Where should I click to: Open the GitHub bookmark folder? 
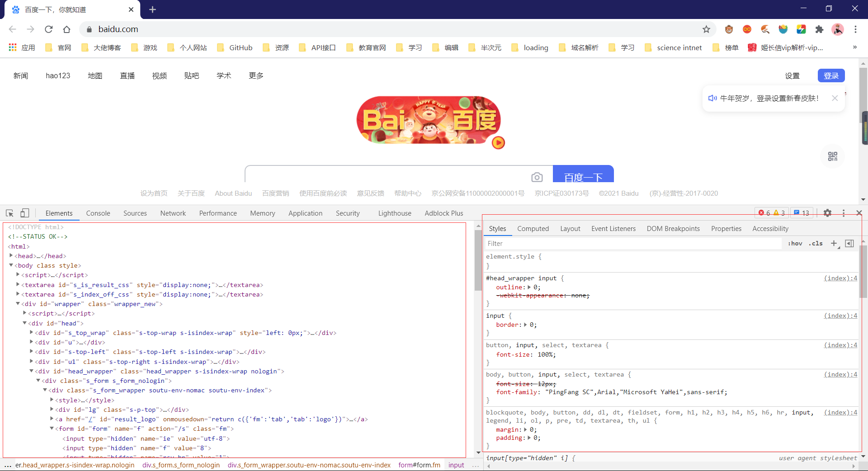tap(235, 47)
